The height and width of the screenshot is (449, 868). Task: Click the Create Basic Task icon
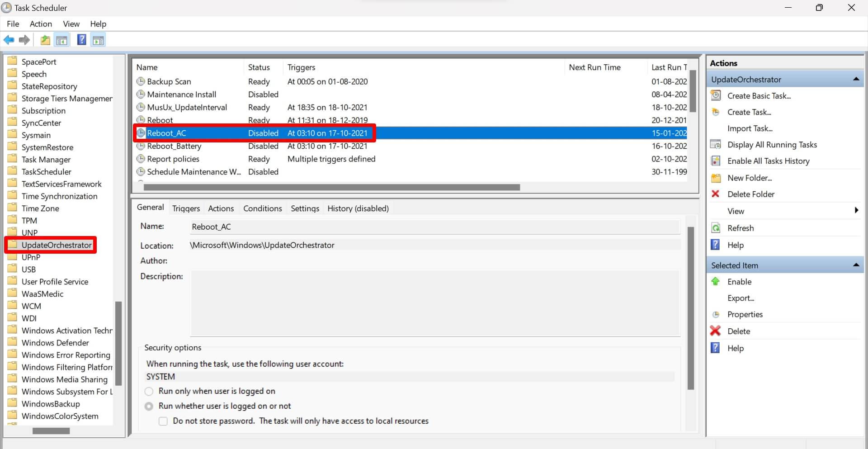(716, 95)
